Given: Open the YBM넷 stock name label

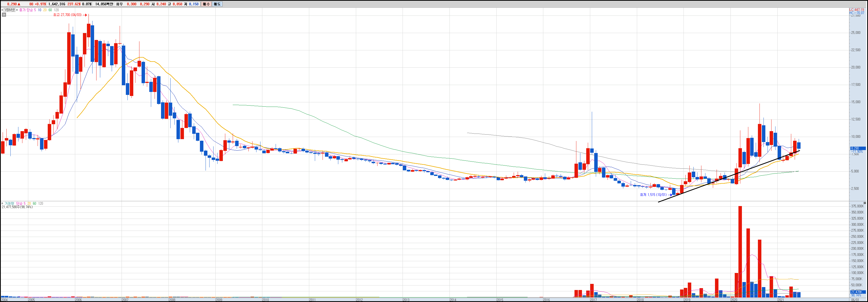Looking at the screenshot, I should click(x=10, y=10).
